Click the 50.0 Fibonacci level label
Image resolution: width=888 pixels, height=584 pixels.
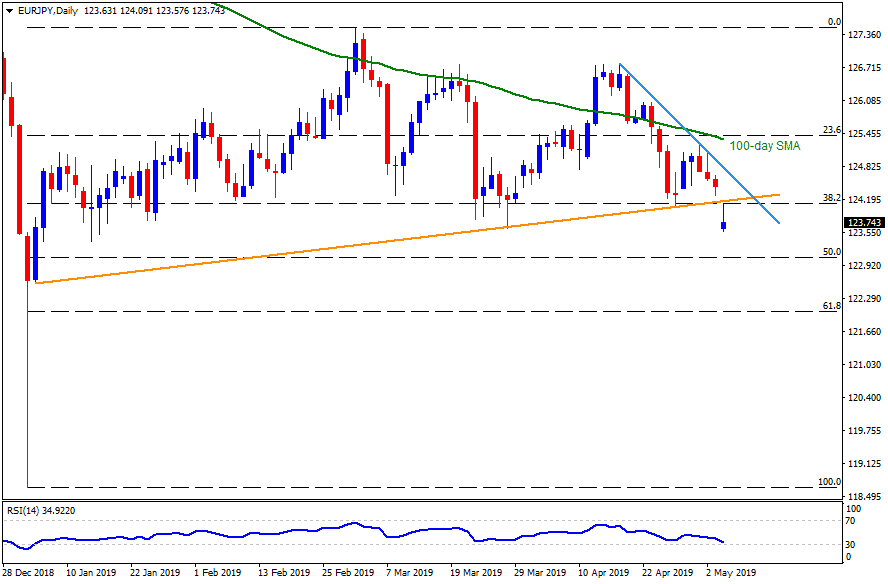coord(829,252)
